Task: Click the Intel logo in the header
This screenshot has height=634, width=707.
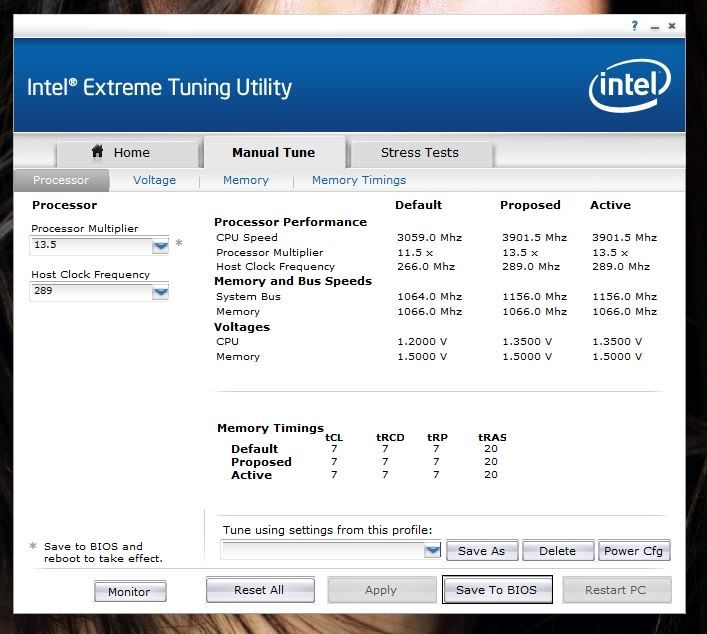Action: pos(630,85)
